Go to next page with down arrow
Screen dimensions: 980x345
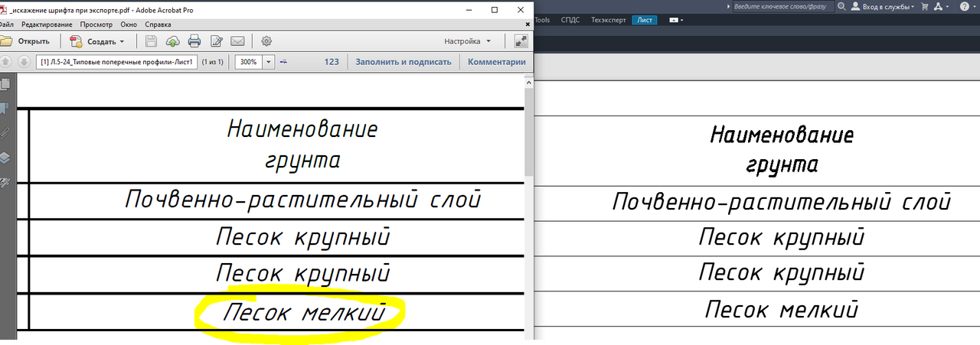pyautogui.click(x=23, y=62)
